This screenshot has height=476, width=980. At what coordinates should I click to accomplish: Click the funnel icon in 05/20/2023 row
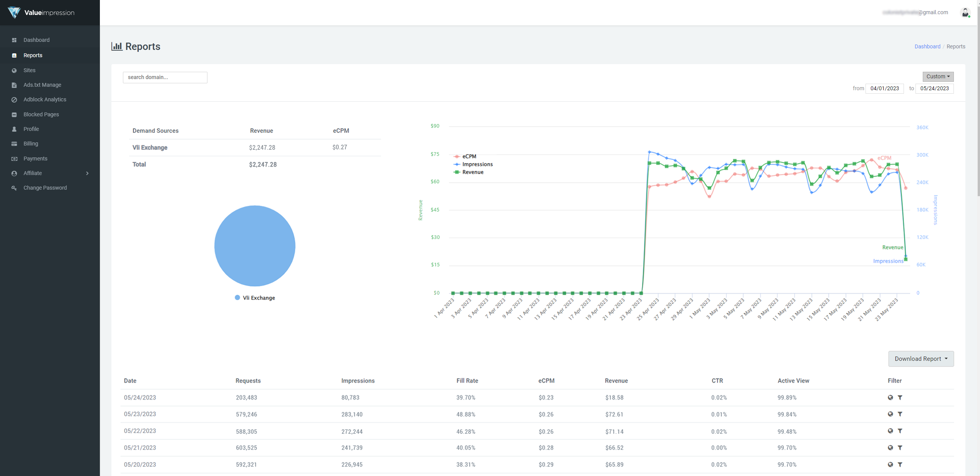point(900,464)
